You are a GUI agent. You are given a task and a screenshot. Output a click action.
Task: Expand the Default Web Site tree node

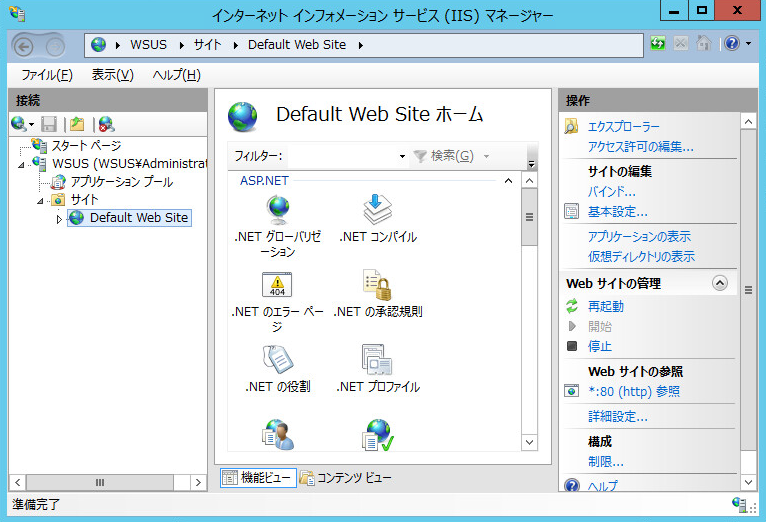59,219
